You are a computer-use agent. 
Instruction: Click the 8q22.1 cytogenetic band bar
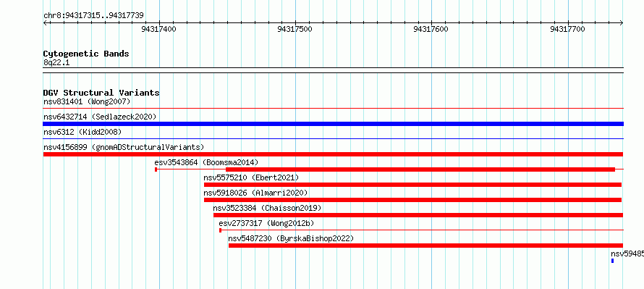pyautogui.click(x=333, y=70)
